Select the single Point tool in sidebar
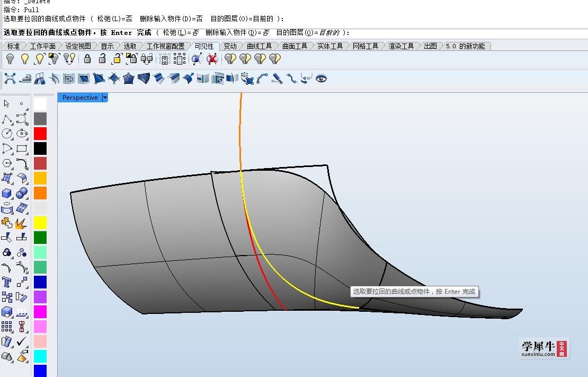Image resolution: width=588 pixels, height=377 pixels. [21, 103]
